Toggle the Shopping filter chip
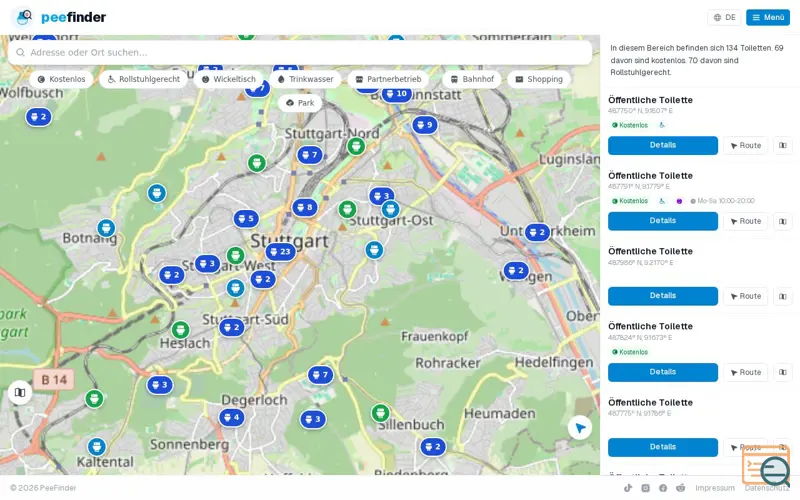Viewport: 800px width, 500px height. [x=539, y=79]
